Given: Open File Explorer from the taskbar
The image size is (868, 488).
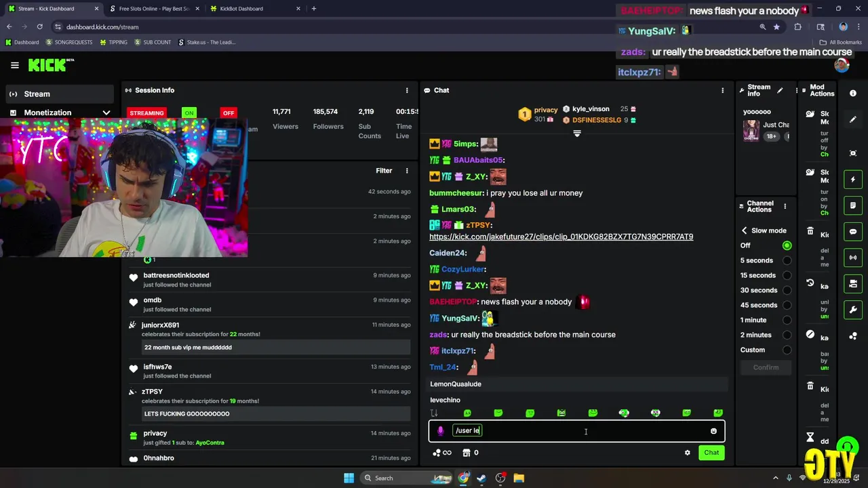Looking at the screenshot, I should (519, 478).
